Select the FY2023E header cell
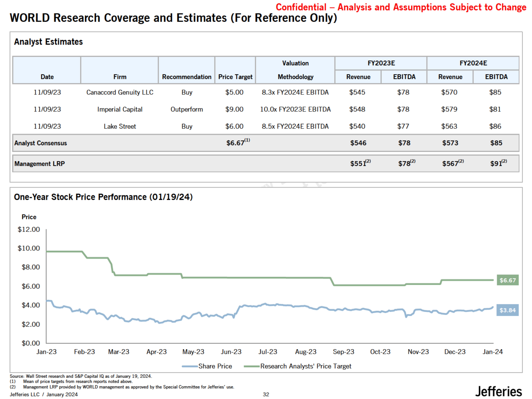The width and height of the screenshot is (532, 399). pos(381,63)
